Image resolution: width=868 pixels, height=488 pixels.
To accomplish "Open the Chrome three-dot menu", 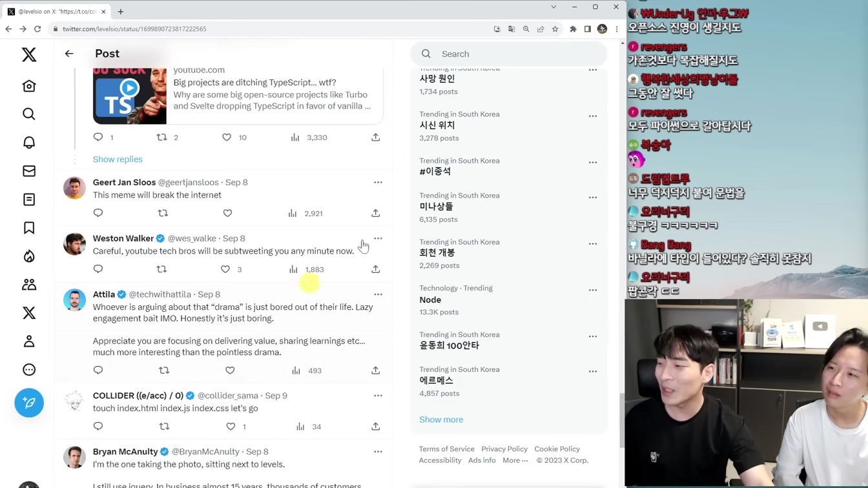I will click(x=617, y=29).
